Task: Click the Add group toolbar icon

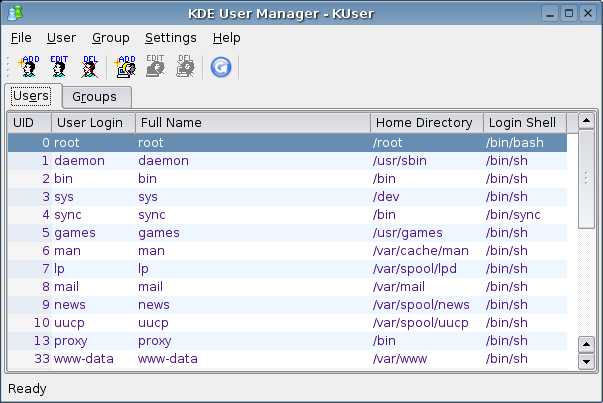Action: pyautogui.click(x=125, y=67)
